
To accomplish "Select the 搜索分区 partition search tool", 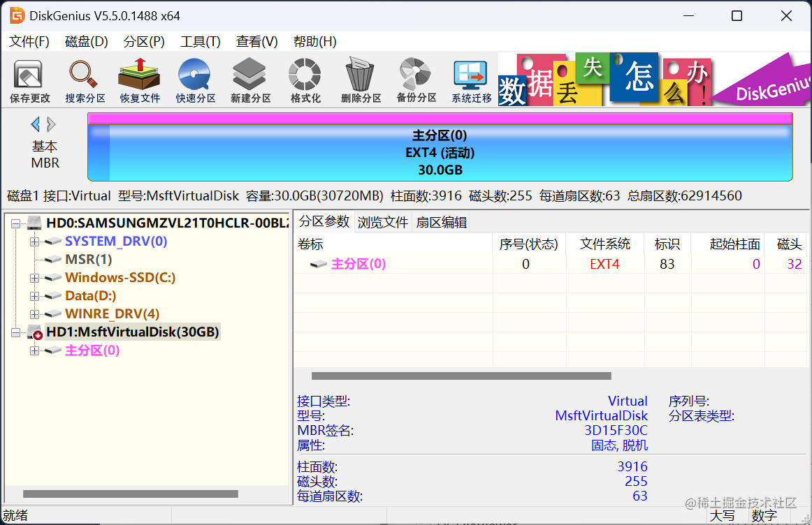I will [84, 79].
